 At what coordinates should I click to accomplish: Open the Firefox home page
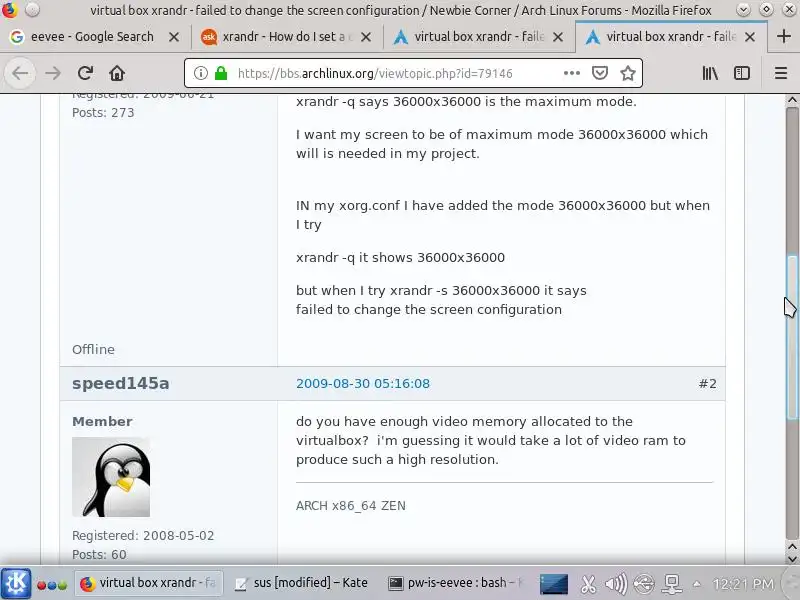pos(117,73)
